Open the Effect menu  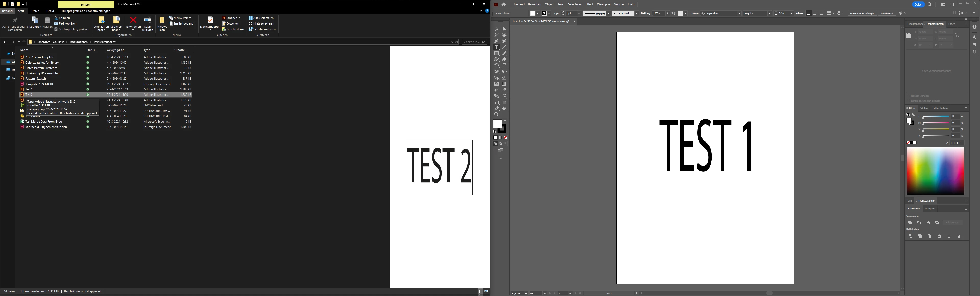point(589,4)
